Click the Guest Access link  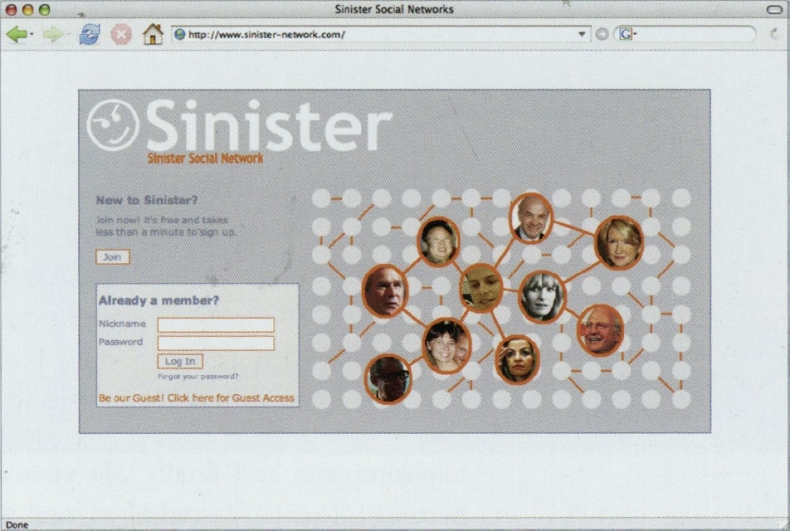point(196,398)
